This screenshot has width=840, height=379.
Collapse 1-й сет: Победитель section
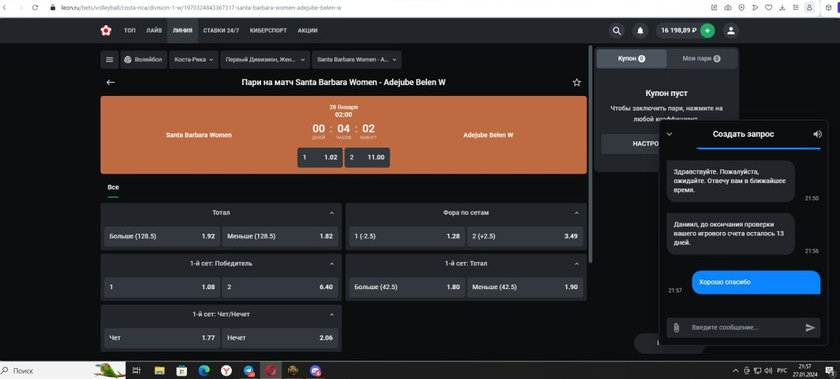(x=332, y=264)
